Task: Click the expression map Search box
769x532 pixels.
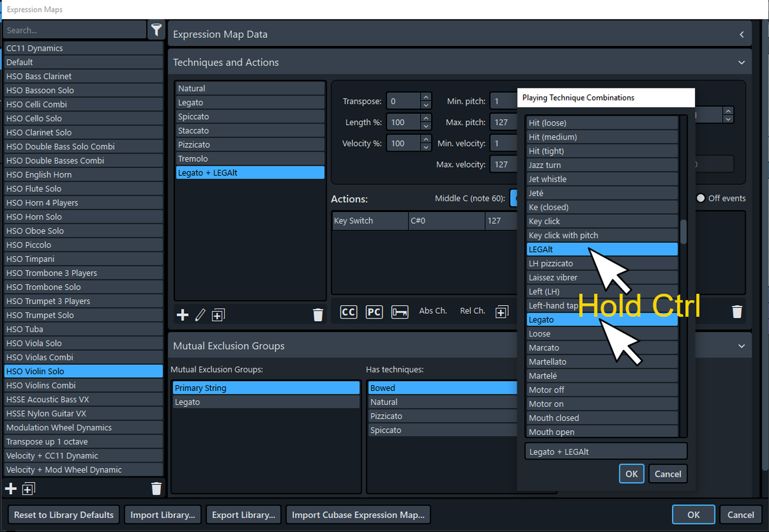Action: coord(75,30)
